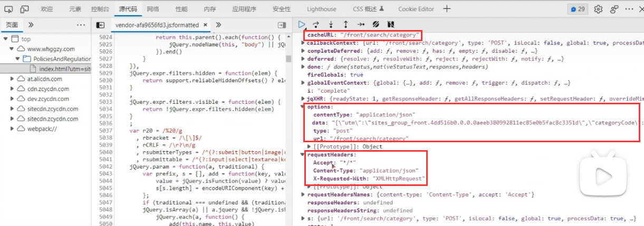Click the Step out arrow icon
This screenshot has height=226, width=644.
(x=345, y=24)
